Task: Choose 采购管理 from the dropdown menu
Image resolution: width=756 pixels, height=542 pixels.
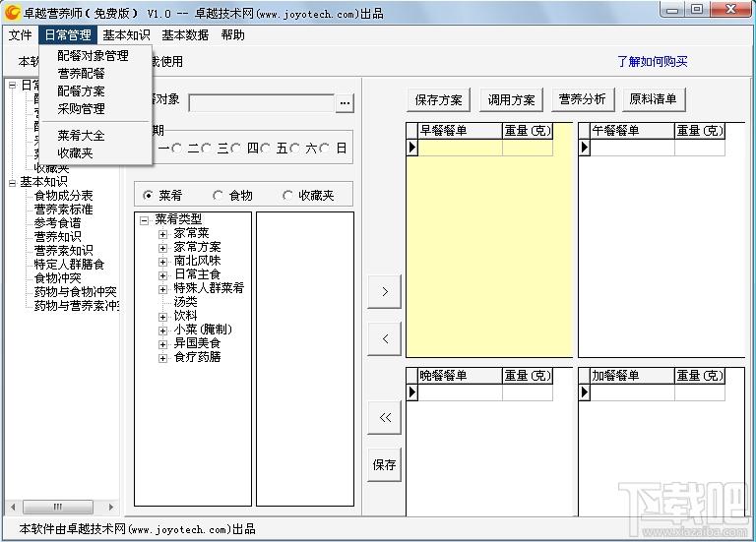Action: coord(81,109)
